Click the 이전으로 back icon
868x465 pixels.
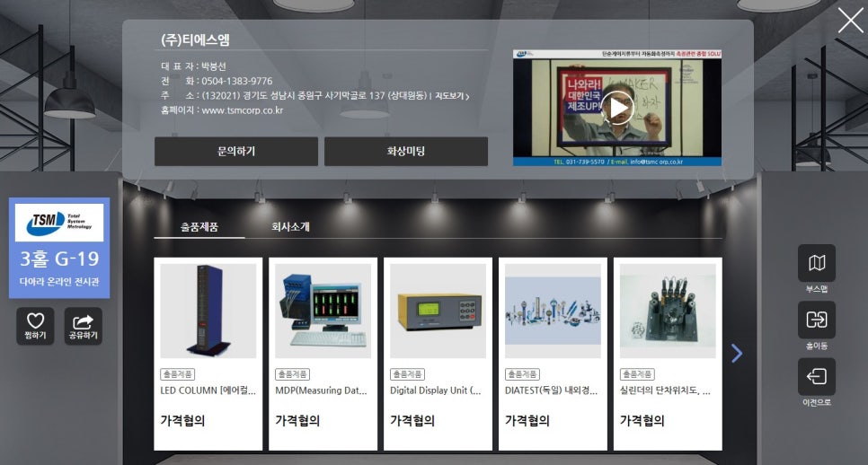[817, 377]
